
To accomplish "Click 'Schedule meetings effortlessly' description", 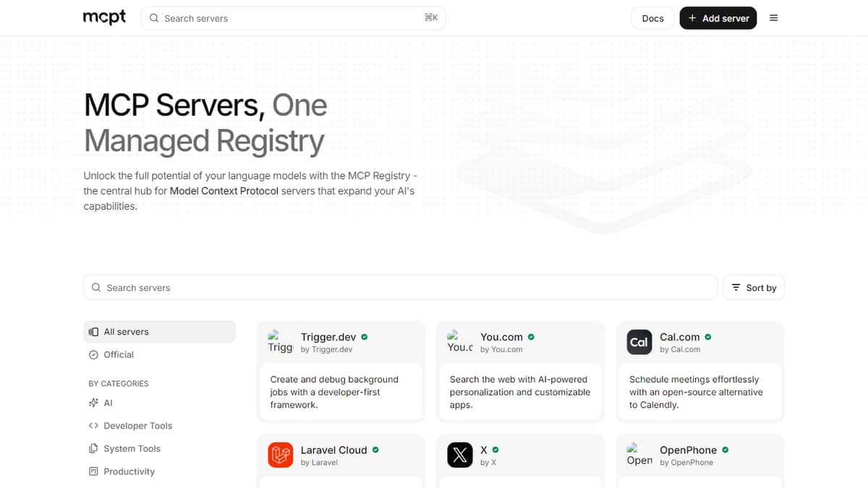I will [696, 392].
